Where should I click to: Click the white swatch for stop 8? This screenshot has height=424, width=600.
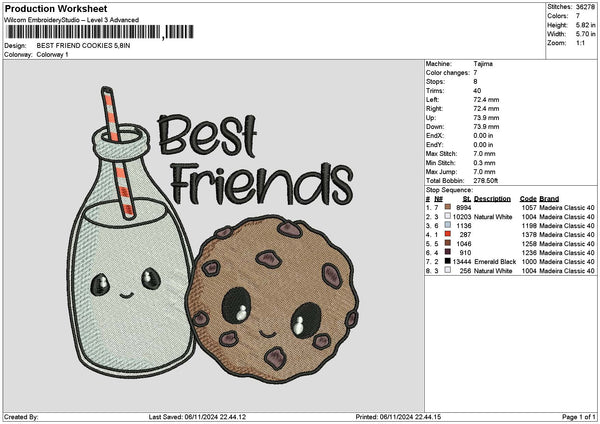(x=447, y=270)
